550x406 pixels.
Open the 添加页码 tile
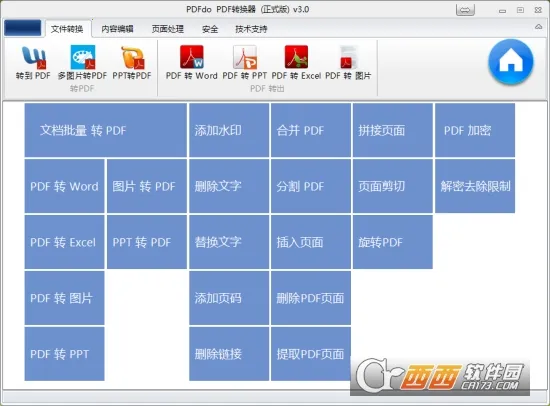[x=229, y=298]
